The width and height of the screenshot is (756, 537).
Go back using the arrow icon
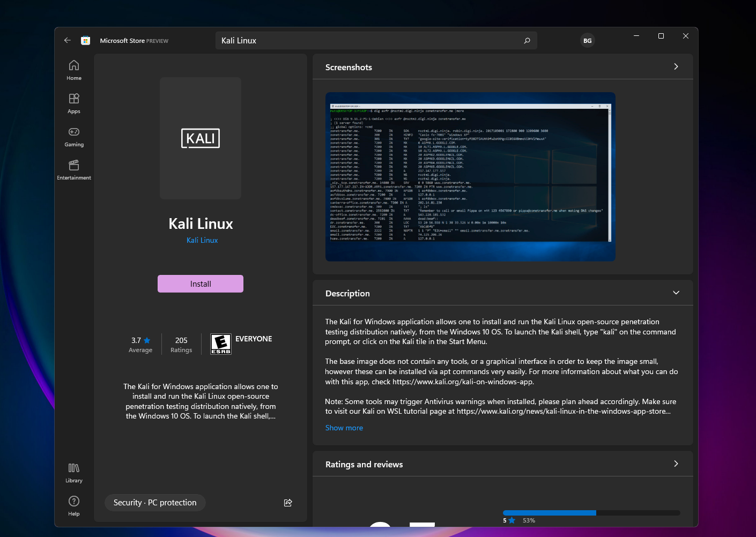click(68, 40)
